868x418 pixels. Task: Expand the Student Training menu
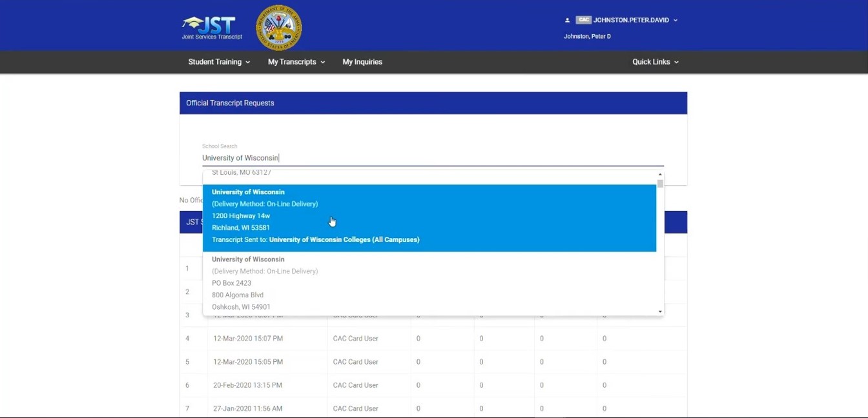tap(219, 61)
